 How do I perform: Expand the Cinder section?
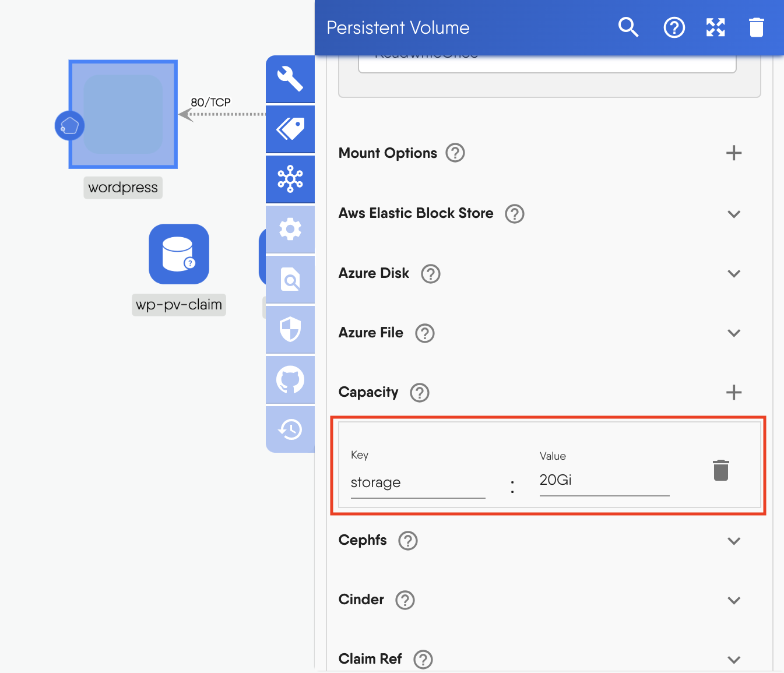click(734, 600)
